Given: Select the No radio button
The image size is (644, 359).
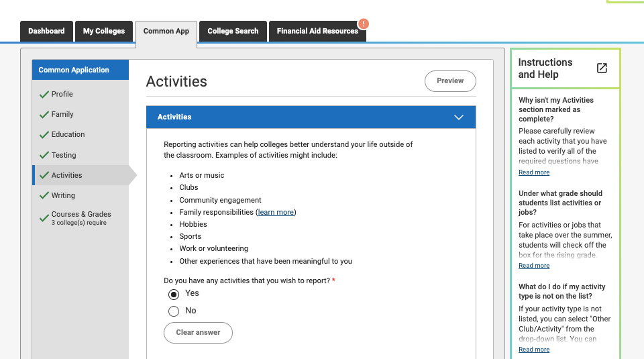Looking at the screenshot, I should tap(174, 311).
